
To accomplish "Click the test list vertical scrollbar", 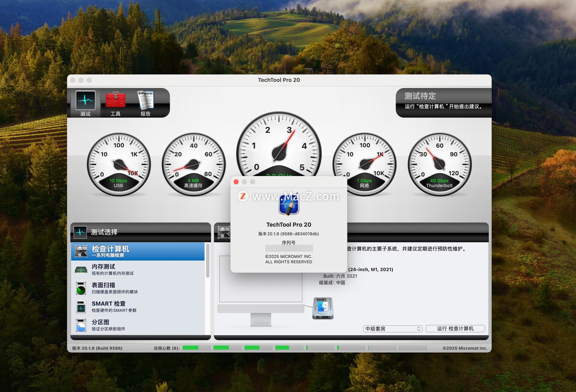I will [x=208, y=261].
